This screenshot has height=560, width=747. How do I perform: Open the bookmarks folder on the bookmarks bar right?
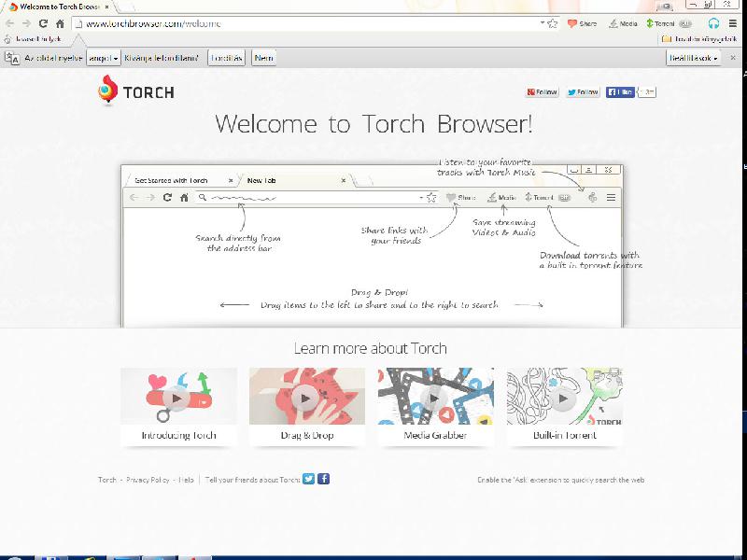coord(699,39)
